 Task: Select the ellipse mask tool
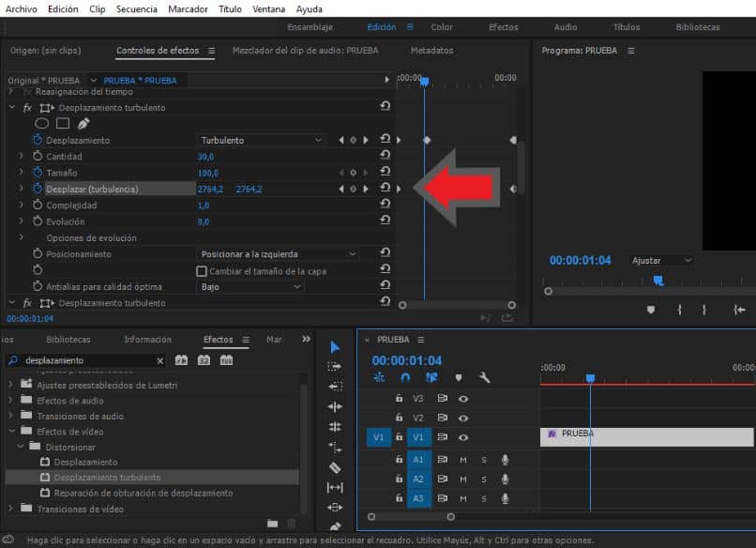coord(42,123)
